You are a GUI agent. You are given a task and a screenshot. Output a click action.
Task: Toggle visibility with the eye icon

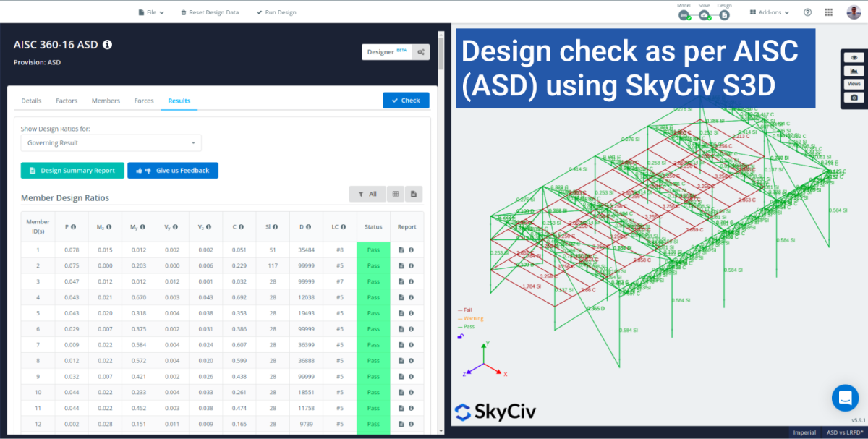click(x=854, y=57)
